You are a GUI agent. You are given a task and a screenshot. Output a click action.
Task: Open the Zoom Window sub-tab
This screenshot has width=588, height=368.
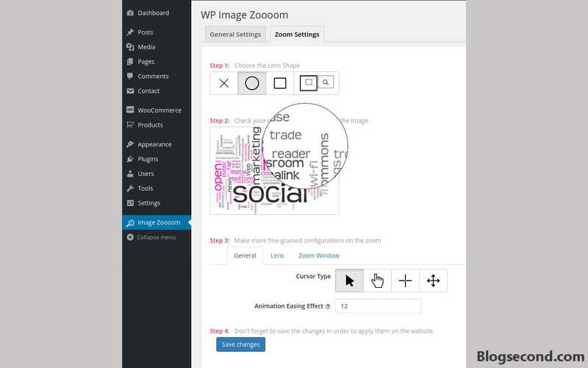pyautogui.click(x=319, y=255)
